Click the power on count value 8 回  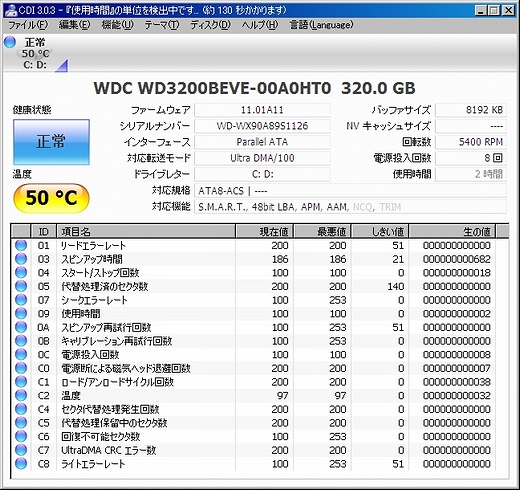[x=471, y=158]
